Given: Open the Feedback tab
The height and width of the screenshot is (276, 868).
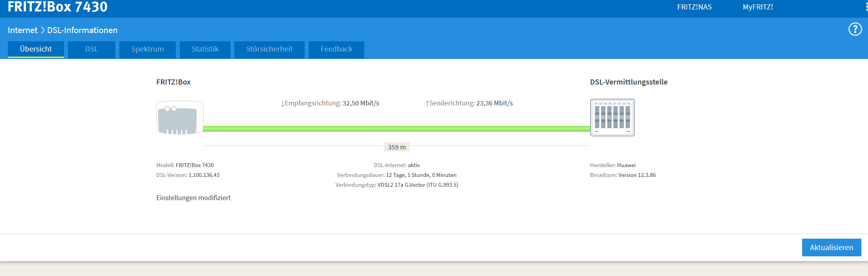Looking at the screenshot, I should pos(336,50).
